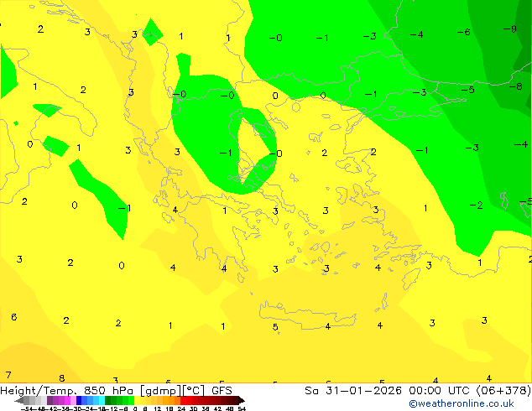Click the 7 temperature value on the map

(8, 375)
